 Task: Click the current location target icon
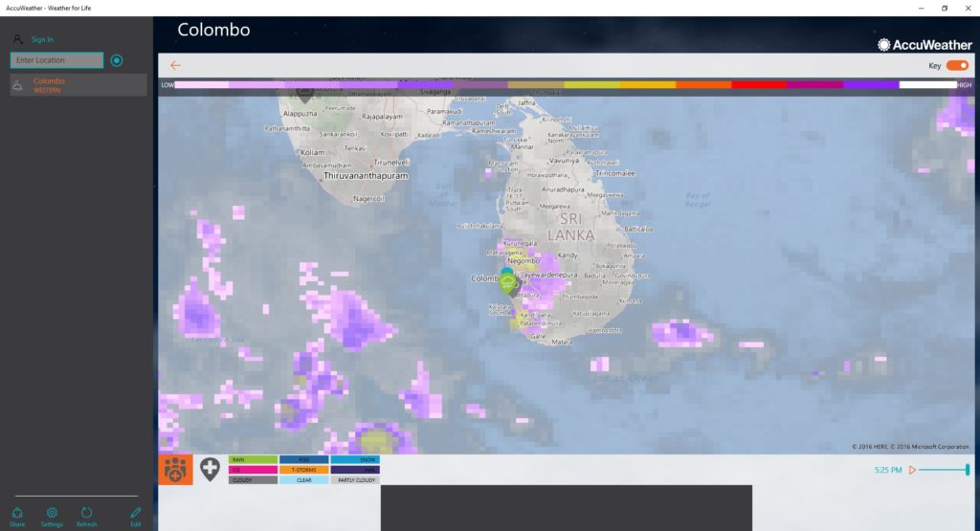(x=117, y=60)
